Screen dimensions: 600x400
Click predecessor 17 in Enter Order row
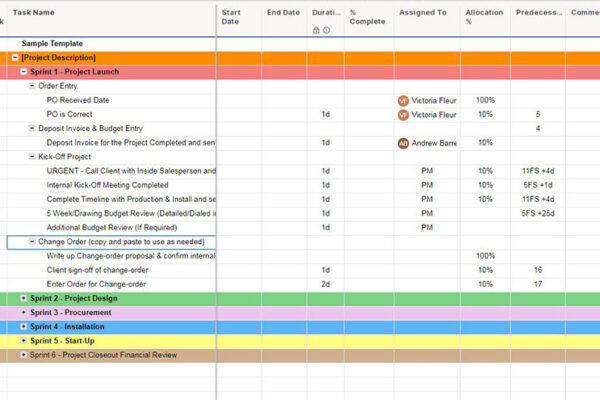(x=538, y=284)
